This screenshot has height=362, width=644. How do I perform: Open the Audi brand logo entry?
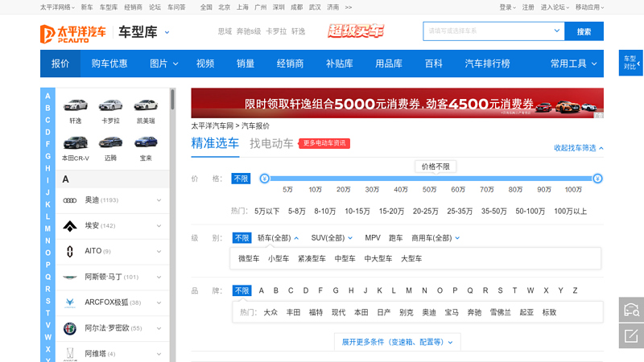click(x=70, y=200)
